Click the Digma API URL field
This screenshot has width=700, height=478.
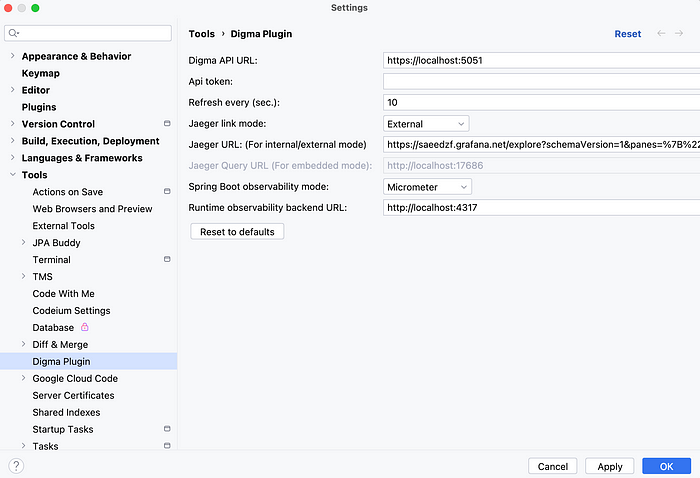(x=541, y=60)
